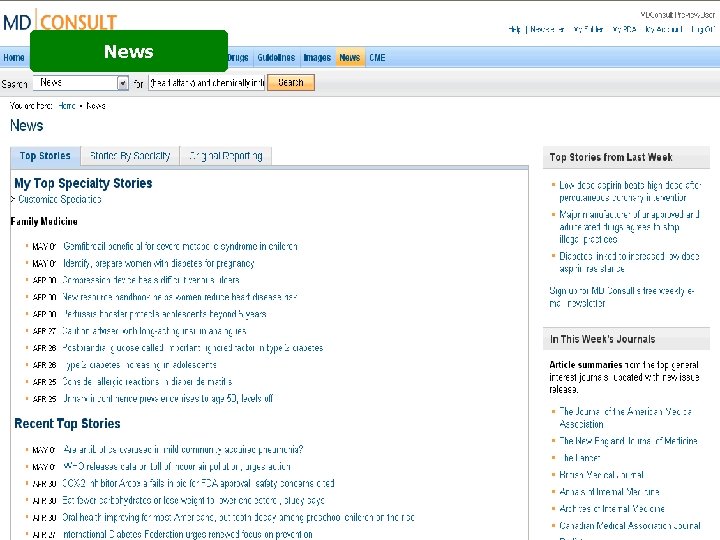720x540 pixels.
Task: Open the Guidelines navigation tab
Action: click(x=276, y=57)
